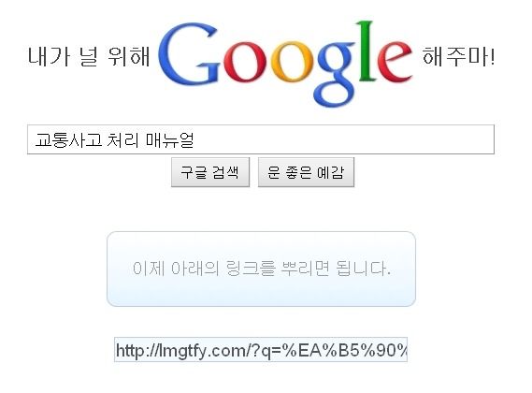Click the 구글 검색 button
532x393 pixels.
210,172
